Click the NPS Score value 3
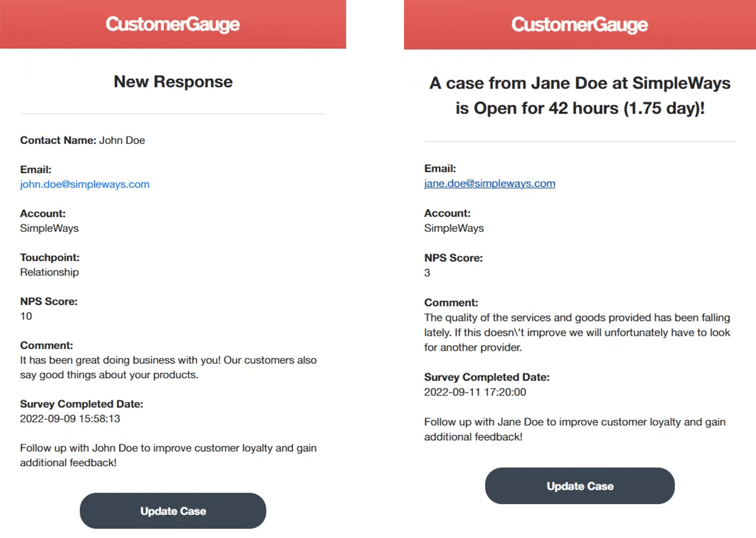Image resolution: width=756 pixels, height=538 pixels. 427,273
